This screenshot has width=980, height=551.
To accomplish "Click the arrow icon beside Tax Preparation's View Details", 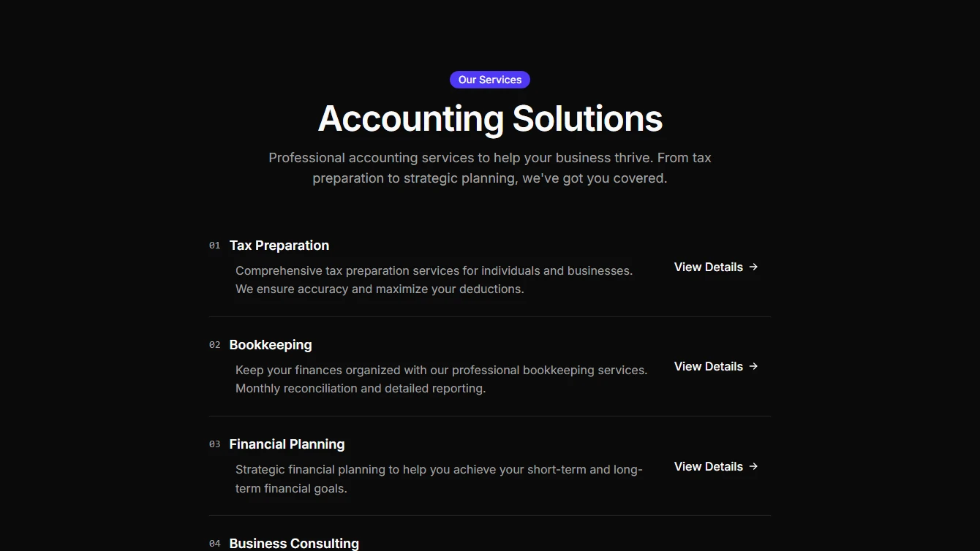I will tap(753, 267).
